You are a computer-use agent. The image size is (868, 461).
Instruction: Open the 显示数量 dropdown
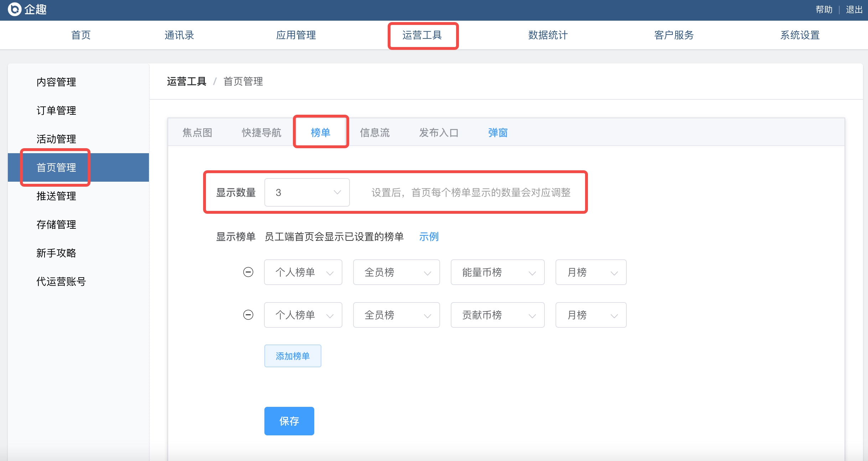307,192
